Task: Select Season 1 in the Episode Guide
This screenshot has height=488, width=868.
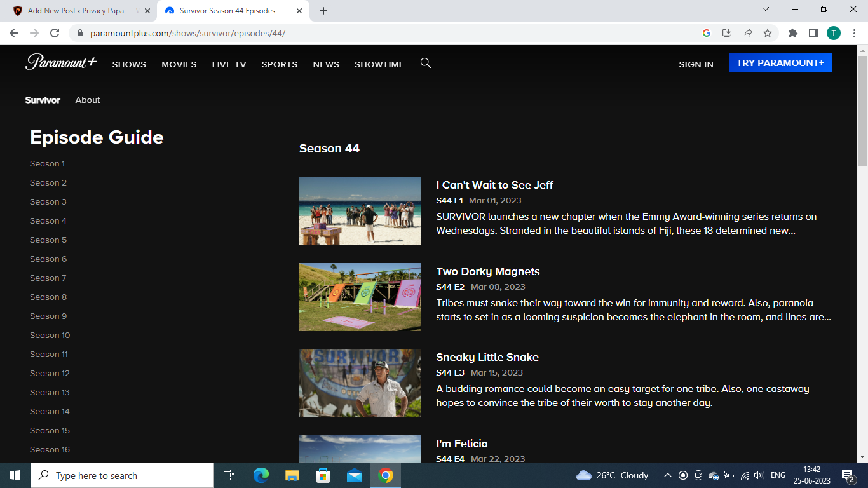Action: click(47, 163)
